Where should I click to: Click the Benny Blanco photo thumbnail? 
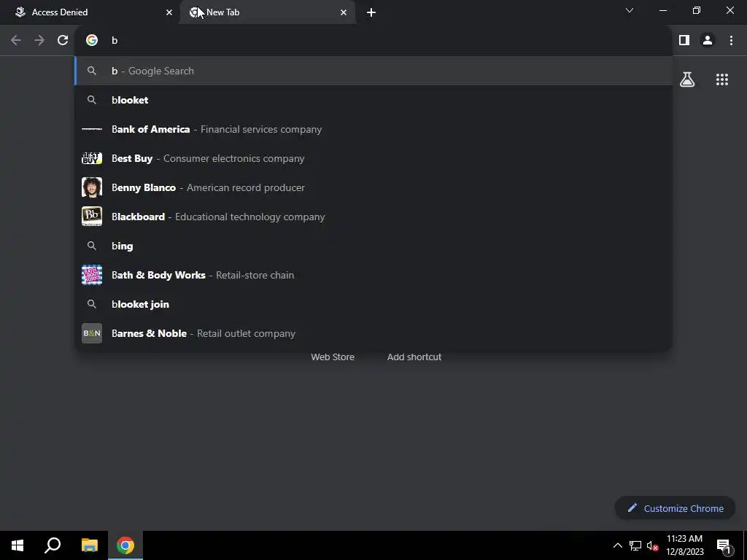pyautogui.click(x=92, y=187)
